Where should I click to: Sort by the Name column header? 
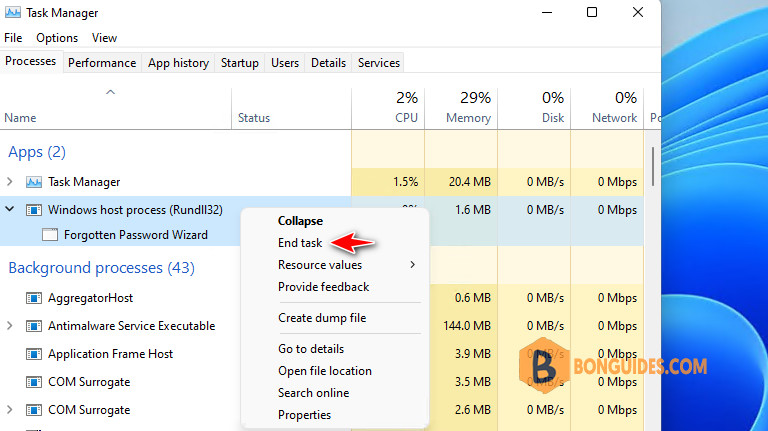(x=21, y=118)
